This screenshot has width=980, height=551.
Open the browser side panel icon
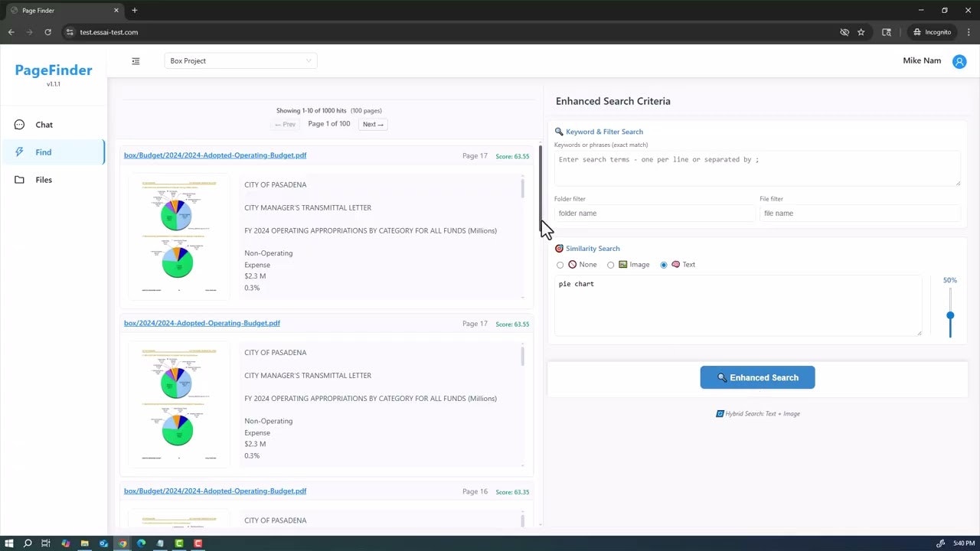(887, 32)
